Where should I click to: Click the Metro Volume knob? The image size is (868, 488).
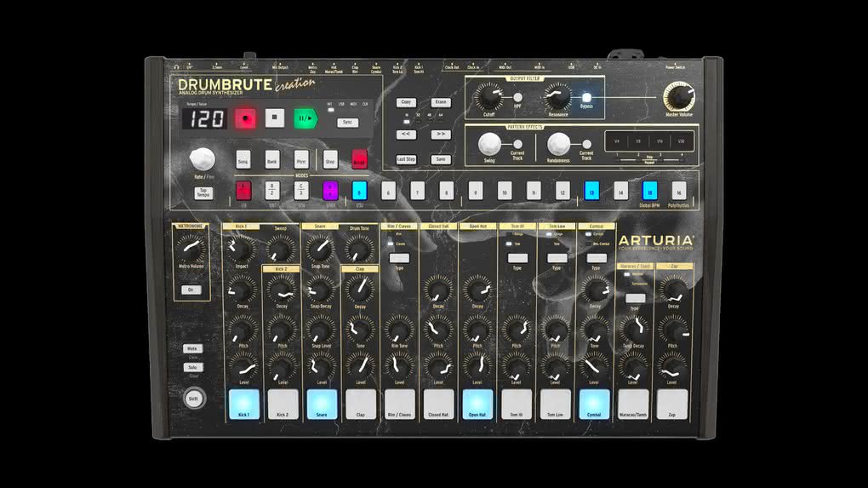tap(191, 249)
